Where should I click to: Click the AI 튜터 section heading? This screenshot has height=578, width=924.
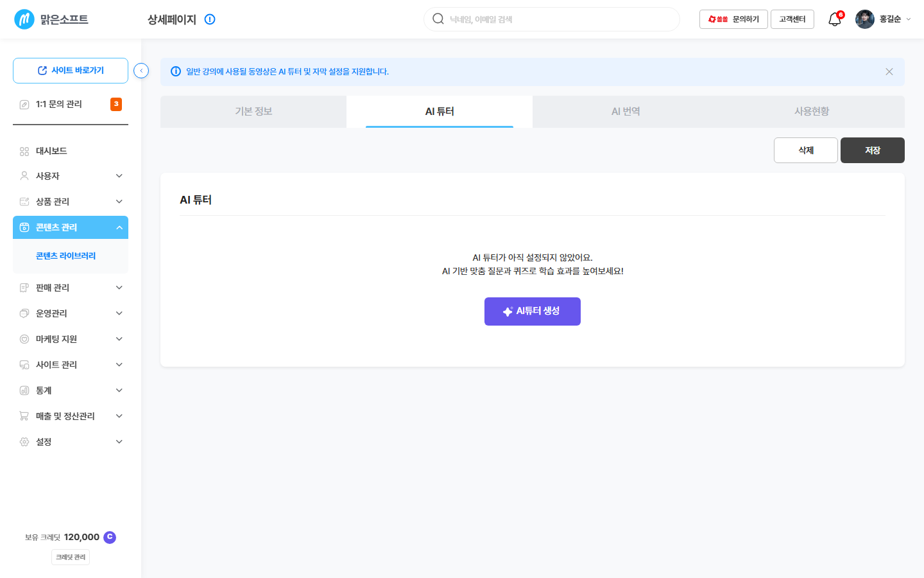click(x=196, y=200)
